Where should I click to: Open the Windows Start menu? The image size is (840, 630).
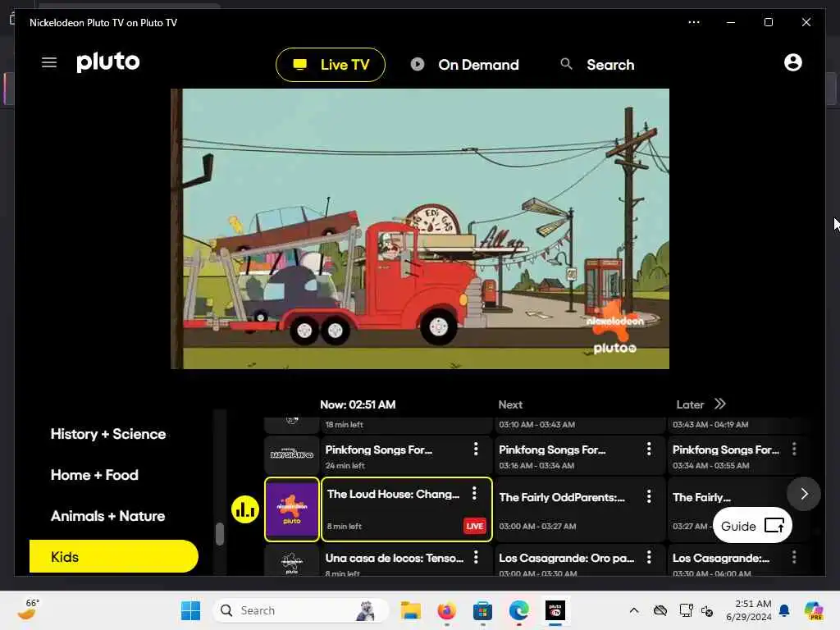(190, 610)
